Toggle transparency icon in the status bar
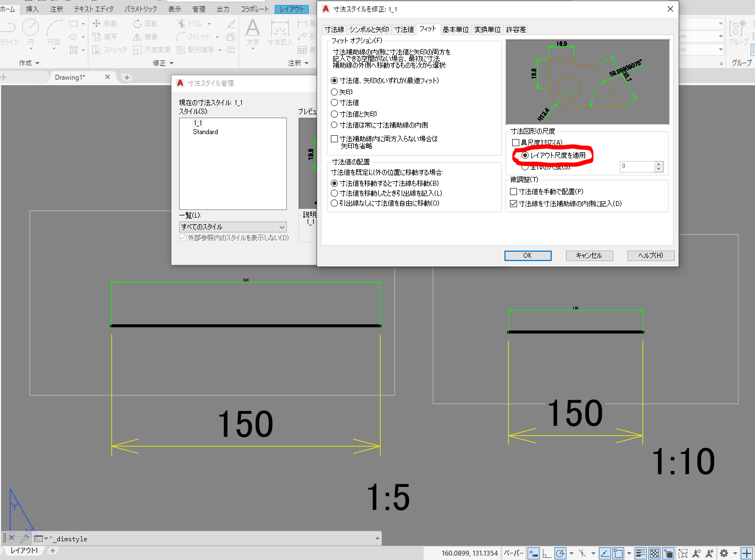 point(654,553)
